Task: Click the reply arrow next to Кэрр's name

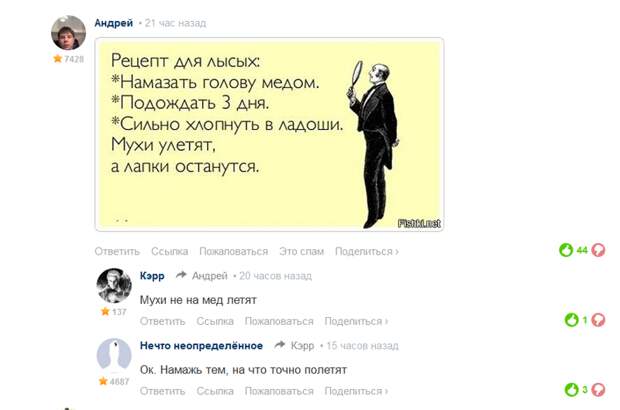Action: (x=181, y=275)
